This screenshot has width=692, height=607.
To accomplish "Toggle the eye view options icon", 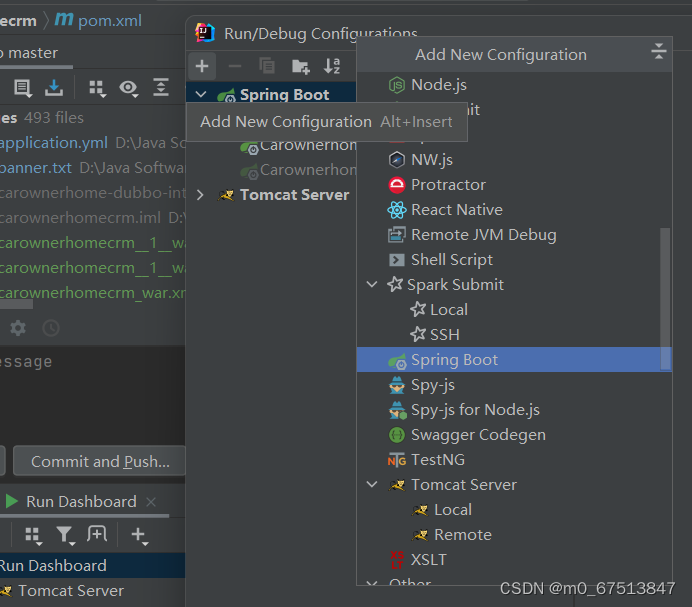I will click(128, 88).
